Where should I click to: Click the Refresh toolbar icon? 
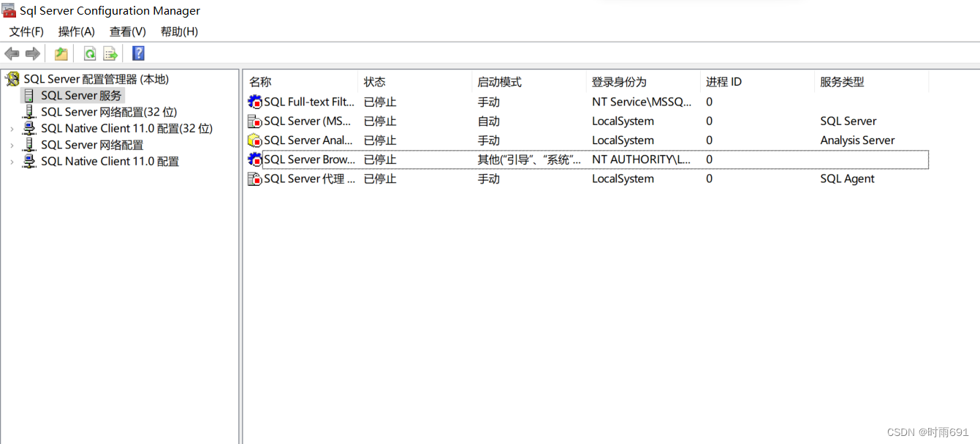89,53
